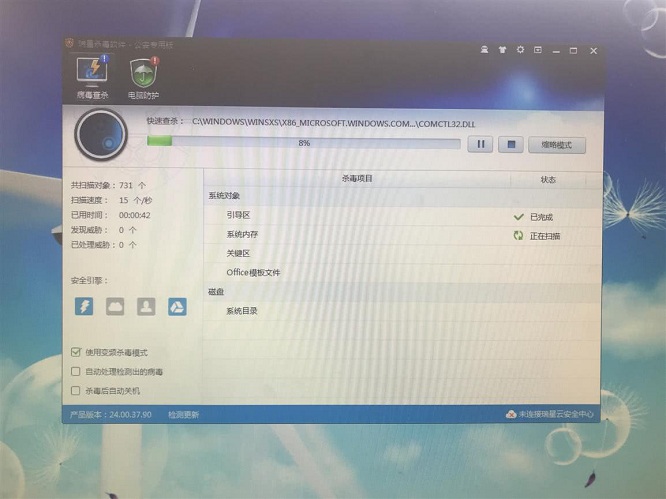
Task: Enable 杀毒后自动关机 checkbox
Action: click(76, 390)
